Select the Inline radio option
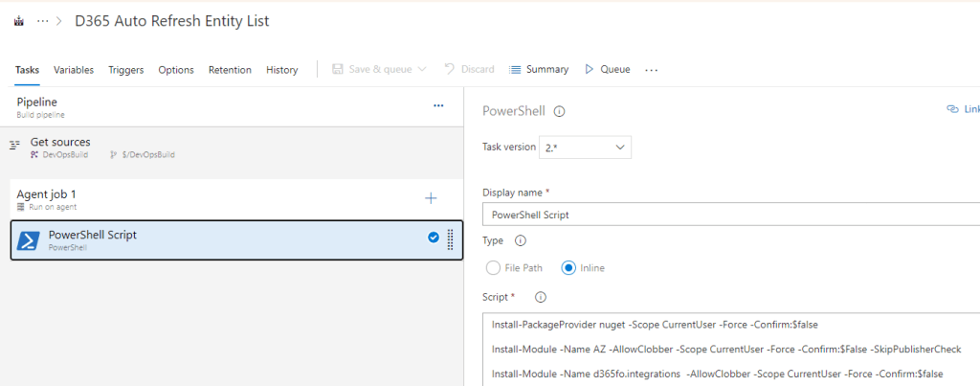 (x=568, y=268)
